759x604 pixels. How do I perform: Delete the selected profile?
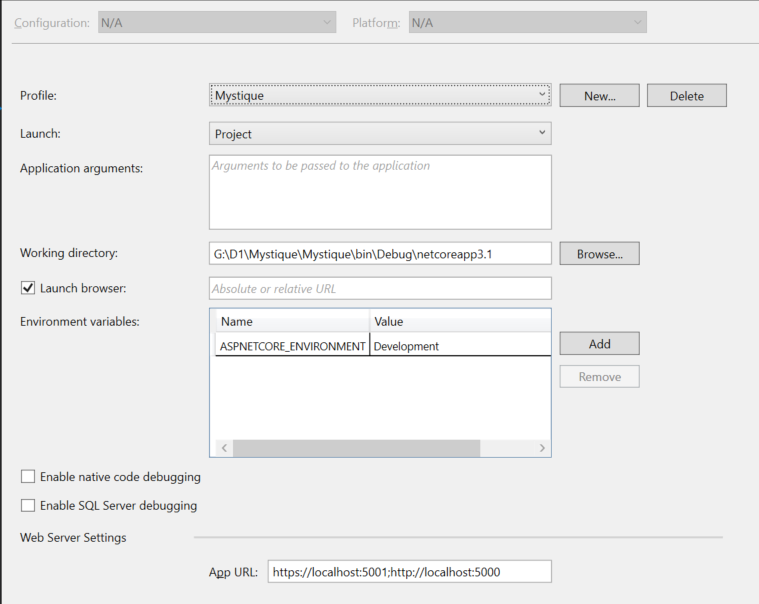pos(686,95)
